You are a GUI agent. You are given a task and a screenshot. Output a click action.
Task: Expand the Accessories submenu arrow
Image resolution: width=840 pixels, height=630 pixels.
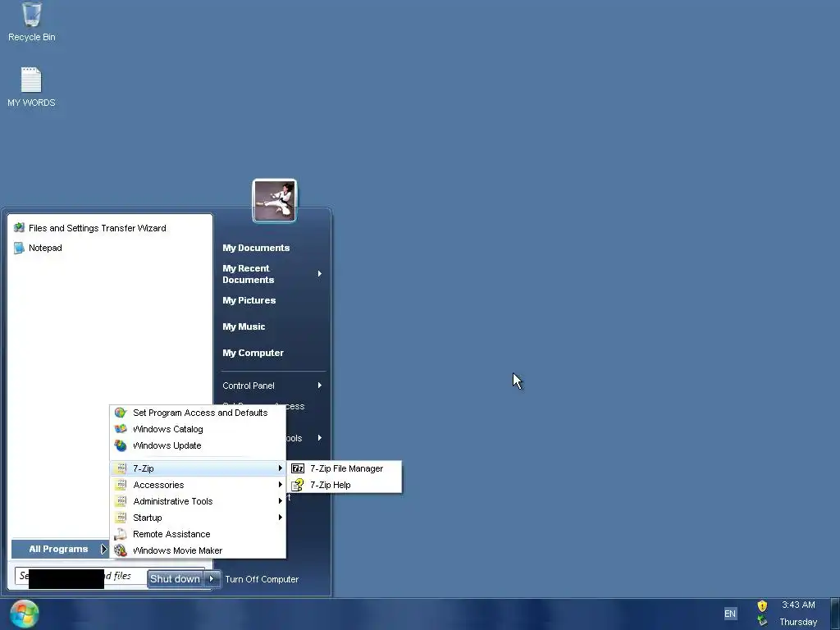tap(280, 485)
